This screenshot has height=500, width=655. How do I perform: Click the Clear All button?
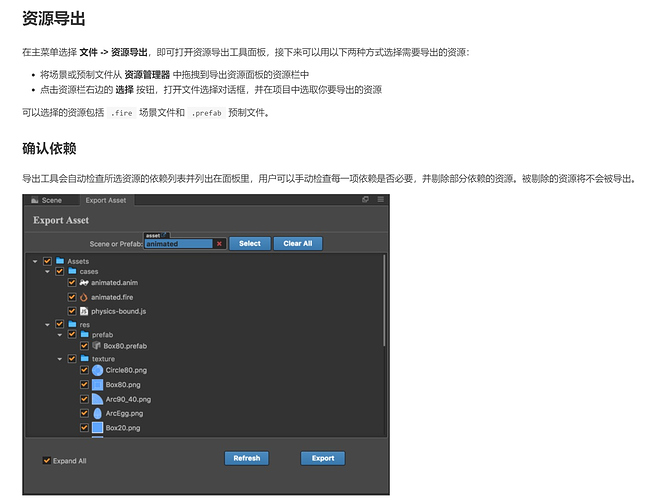[298, 244]
